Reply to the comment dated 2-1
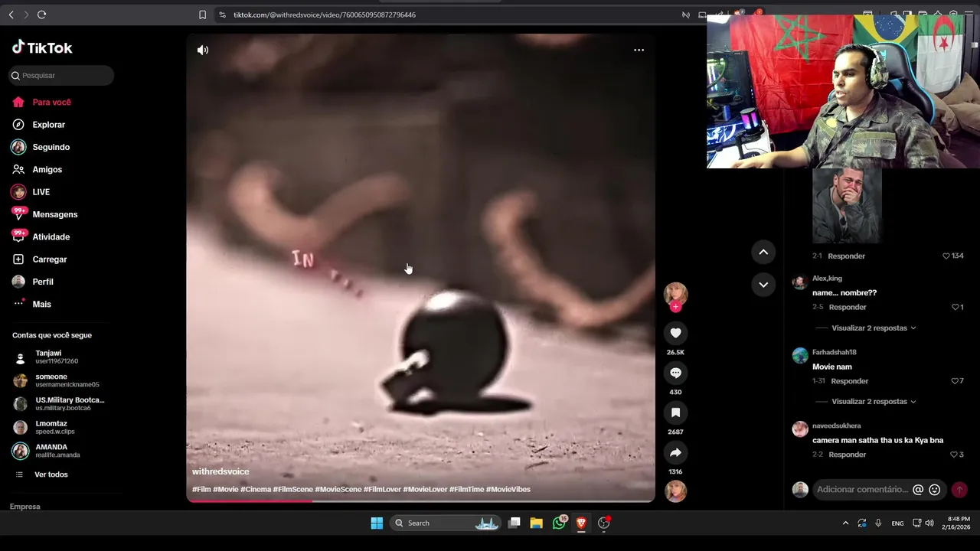980x551 pixels. tap(847, 256)
